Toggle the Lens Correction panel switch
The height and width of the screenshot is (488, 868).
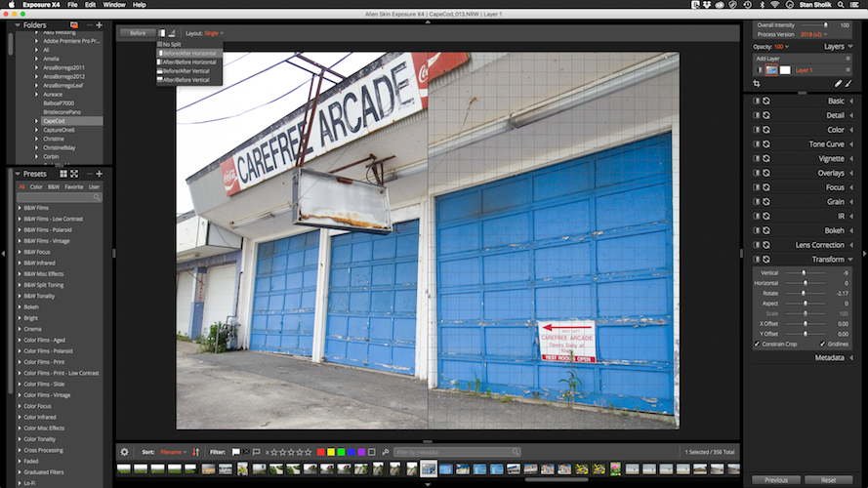756,245
